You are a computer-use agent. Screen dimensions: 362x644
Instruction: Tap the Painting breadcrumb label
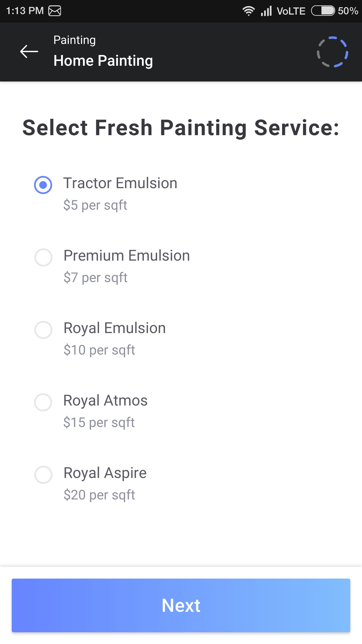tap(74, 40)
